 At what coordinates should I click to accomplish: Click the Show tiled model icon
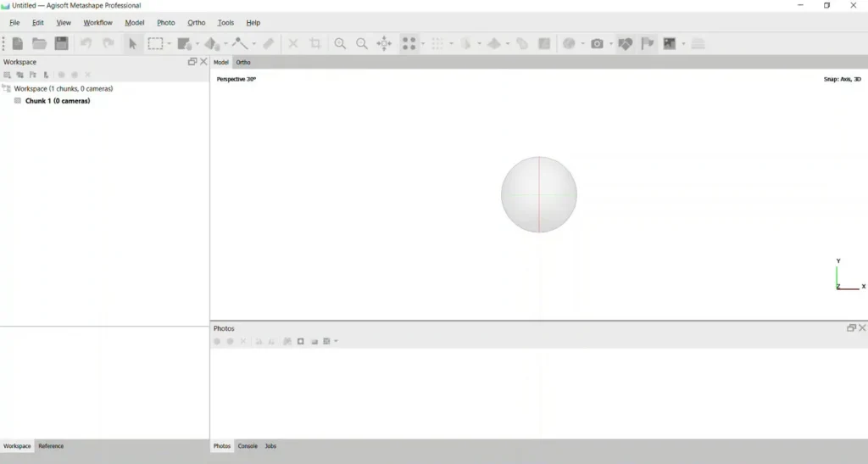494,43
